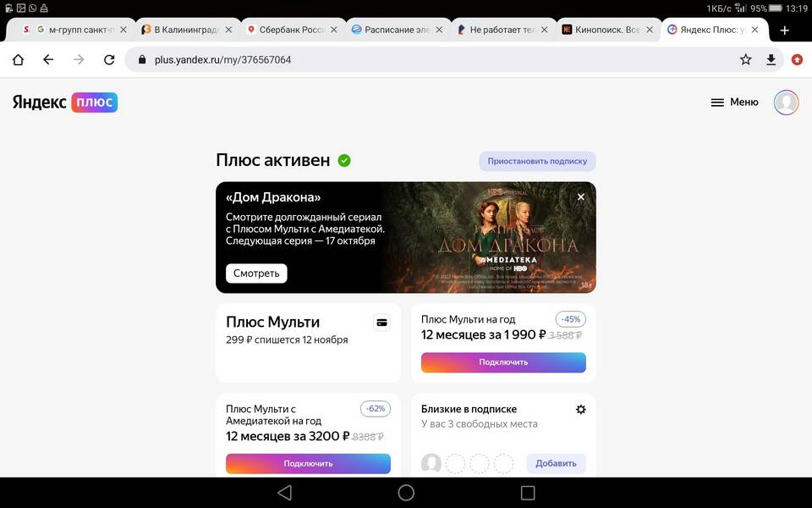Tap the signal strength icon in status bar
The image size is (812, 508).
click(x=741, y=8)
